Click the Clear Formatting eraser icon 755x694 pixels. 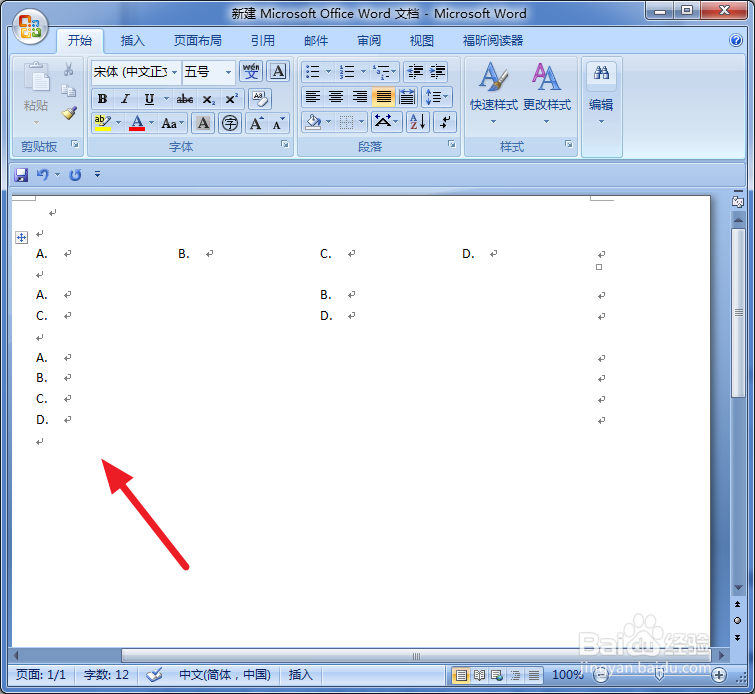[x=260, y=99]
